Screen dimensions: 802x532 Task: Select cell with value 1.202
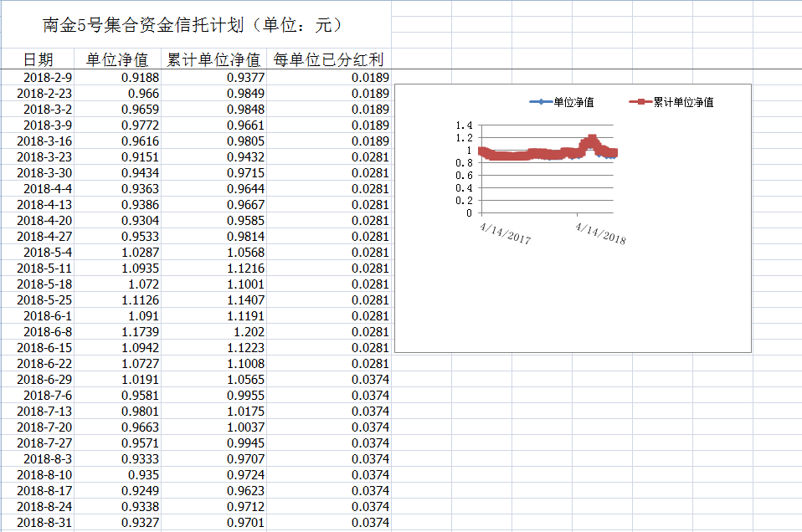click(213, 332)
